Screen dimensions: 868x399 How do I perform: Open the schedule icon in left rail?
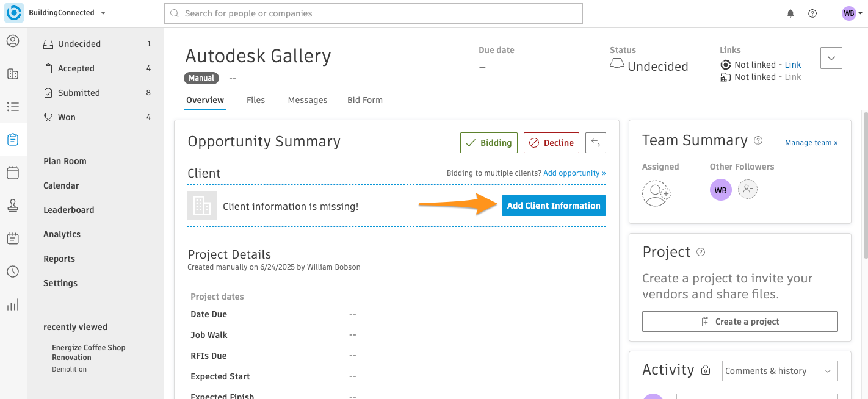(x=13, y=239)
